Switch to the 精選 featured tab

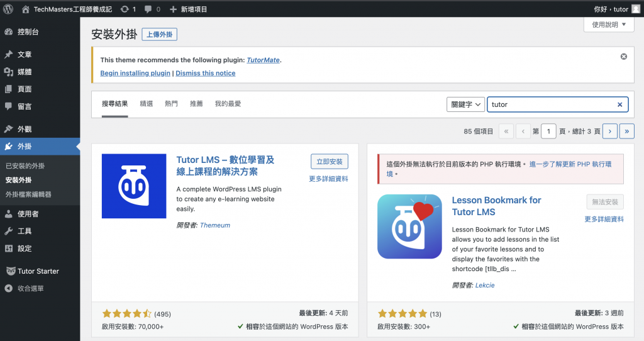click(x=146, y=104)
